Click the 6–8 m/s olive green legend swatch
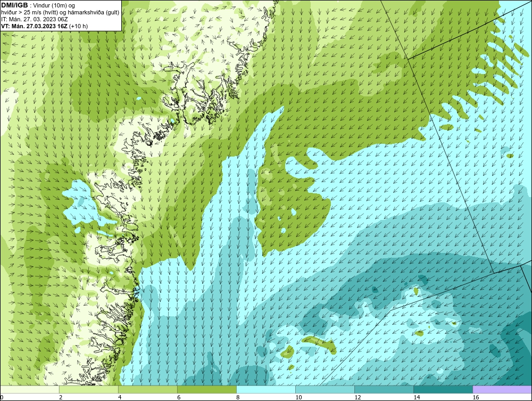This screenshot has width=532, height=401. tap(206, 389)
